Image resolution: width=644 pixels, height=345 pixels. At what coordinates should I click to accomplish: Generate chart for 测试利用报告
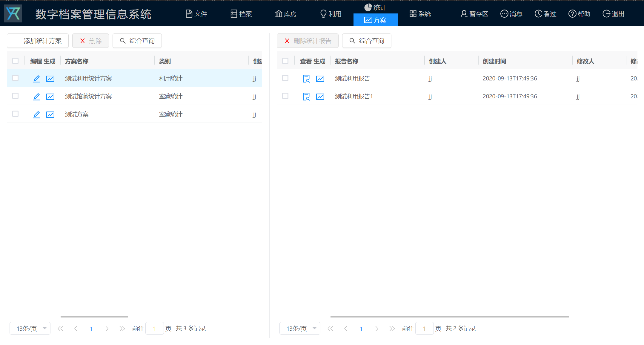coord(320,79)
